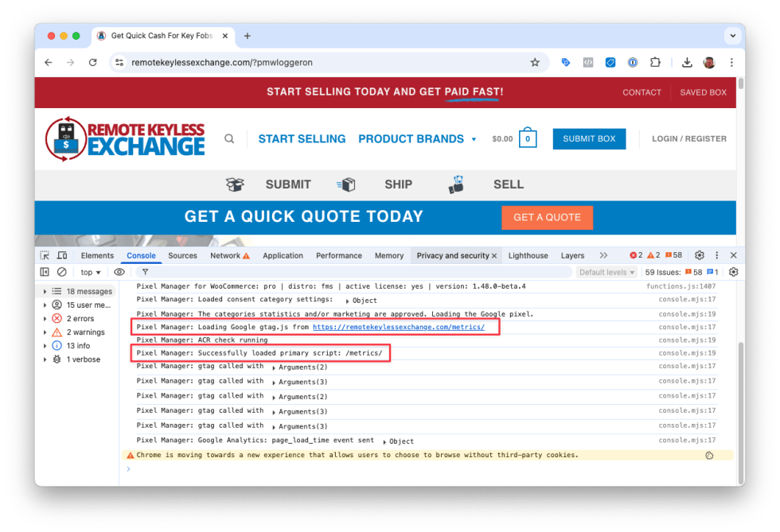780x532 pixels.
Task: Switch to the Sources tab
Action: (x=182, y=255)
